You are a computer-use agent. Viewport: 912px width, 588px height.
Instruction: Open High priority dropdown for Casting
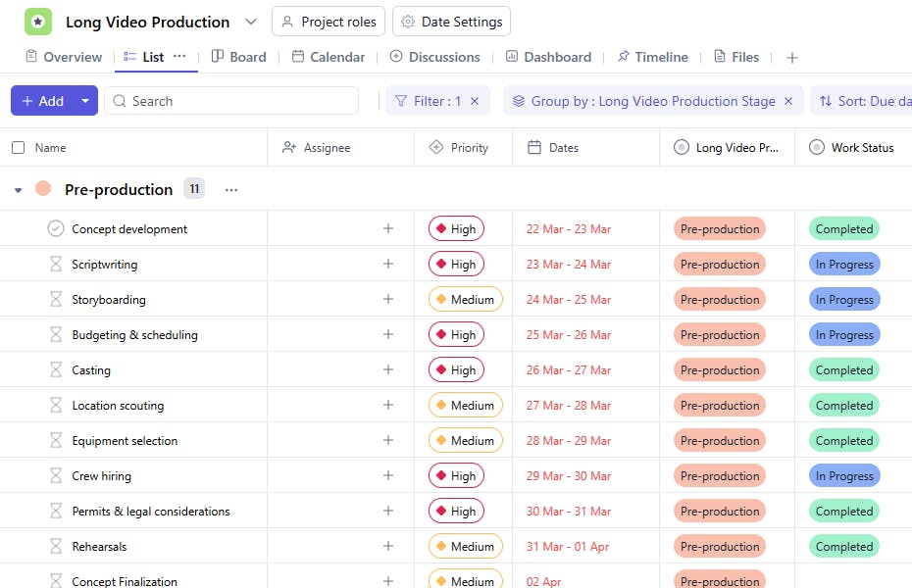tap(456, 370)
